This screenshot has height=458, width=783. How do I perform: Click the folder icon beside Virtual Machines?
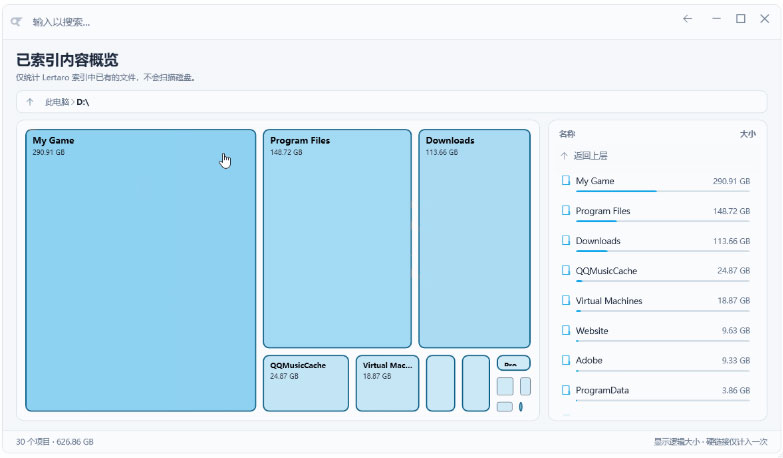[565, 300]
